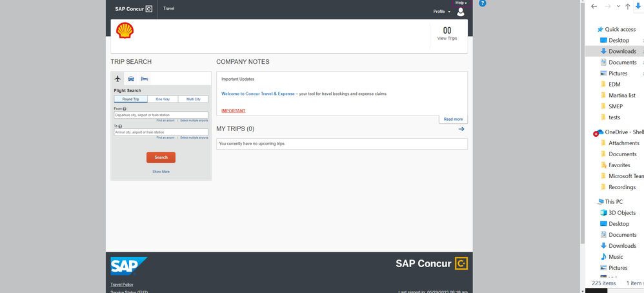This screenshot has height=293, width=644.
Task: Select the airplane flight search tab icon
Action: [x=118, y=79]
